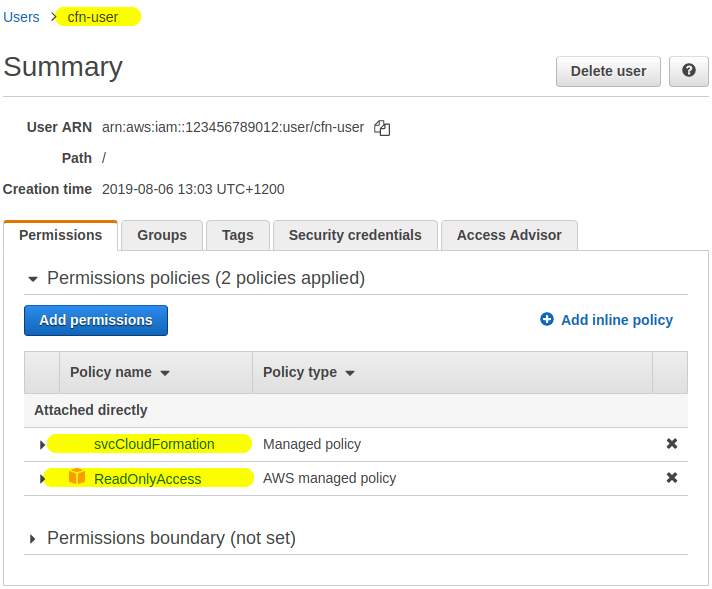The width and height of the screenshot is (712, 589).
Task: Detach the ReadOnlyAccess policy with X
Action: 672,478
